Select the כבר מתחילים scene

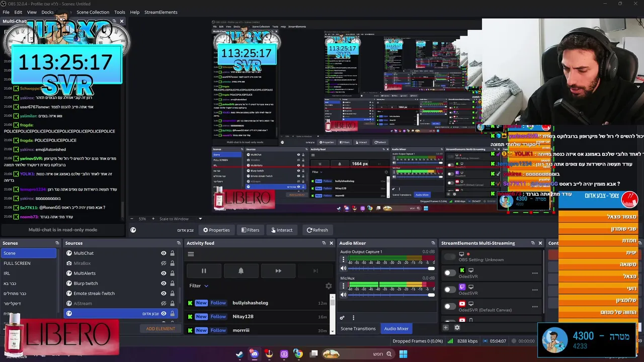[29, 294]
